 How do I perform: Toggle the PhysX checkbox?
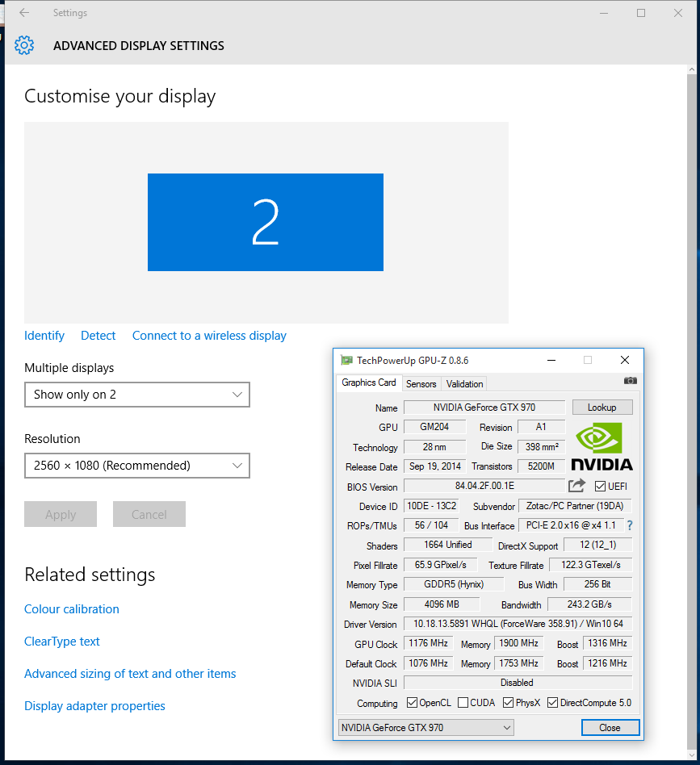508,703
